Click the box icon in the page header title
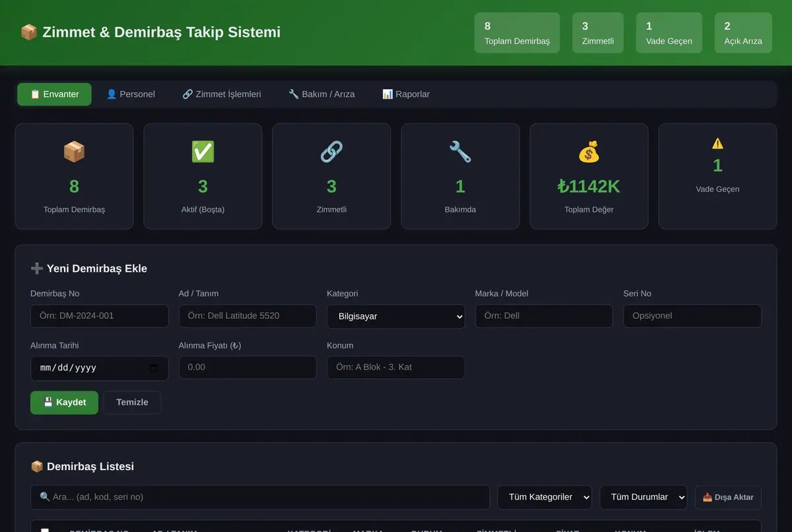The width and height of the screenshot is (792, 532). click(28, 32)
